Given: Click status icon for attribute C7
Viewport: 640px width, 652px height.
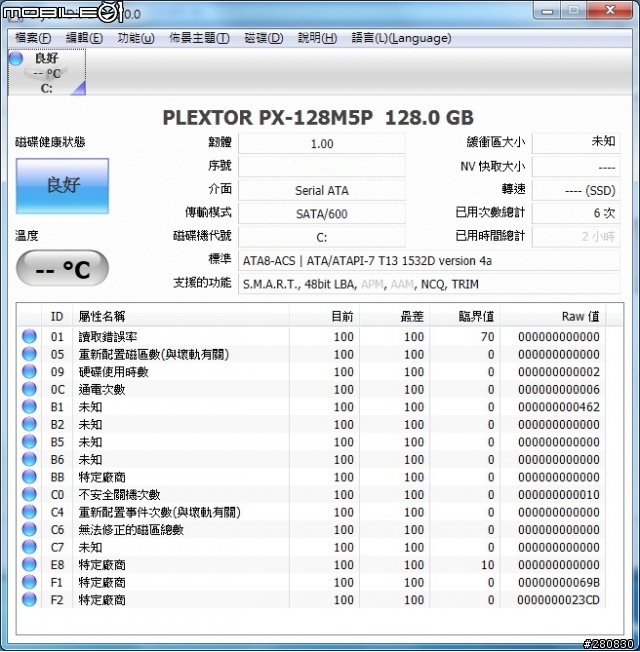Looking at the screenshot, I should (29, 546).
